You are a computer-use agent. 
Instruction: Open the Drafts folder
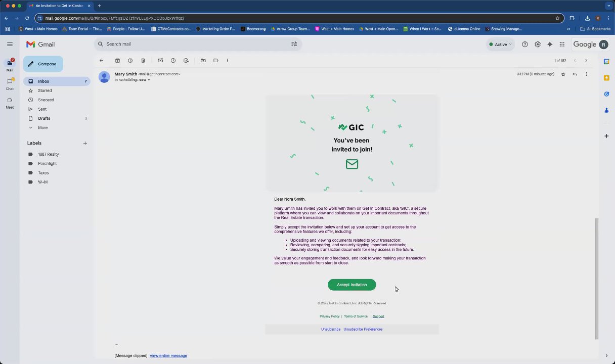click(57, 118)
